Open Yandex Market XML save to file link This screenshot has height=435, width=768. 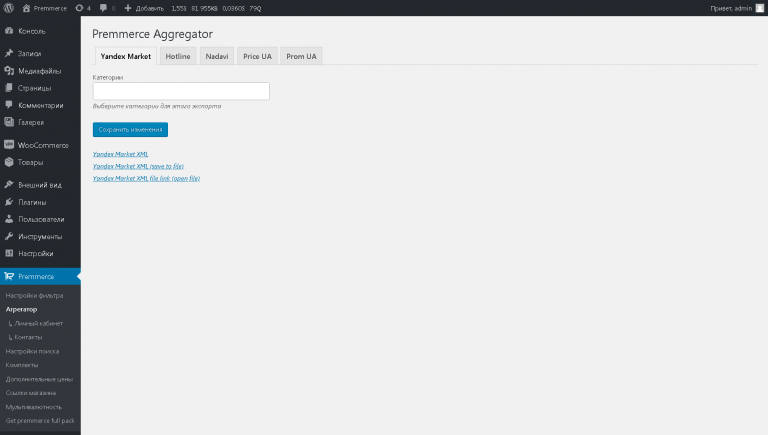click(138, 166)
